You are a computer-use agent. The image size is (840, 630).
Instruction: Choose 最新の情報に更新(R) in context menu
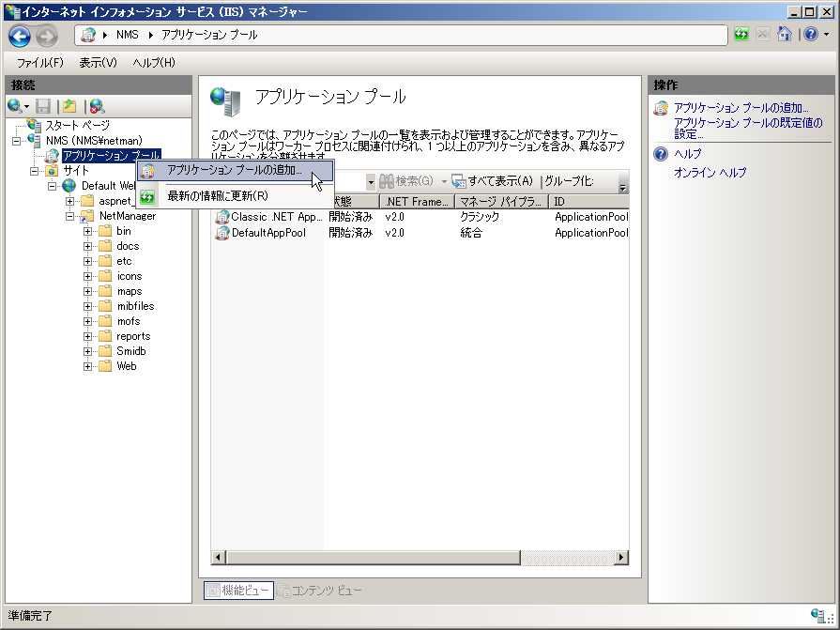point(236,196)
